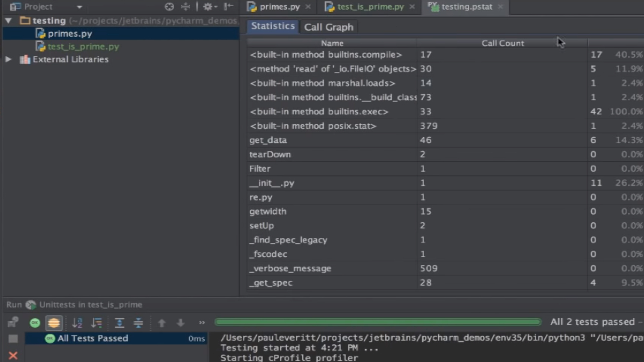Viewport: 644px width, 362px height.
Task: Open the primes.py editor tab
Action: point(280,7)
